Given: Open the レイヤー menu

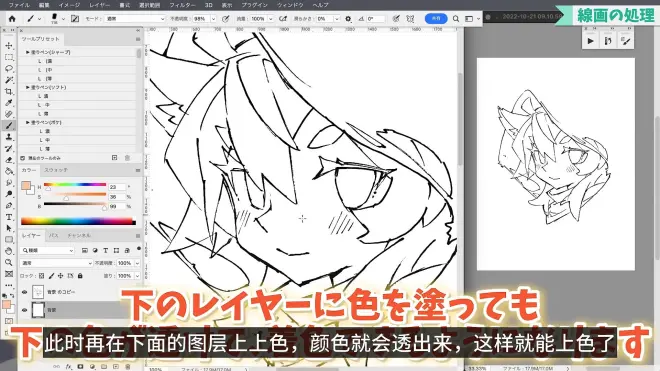Looking at the screenshot, I should 99,5.
